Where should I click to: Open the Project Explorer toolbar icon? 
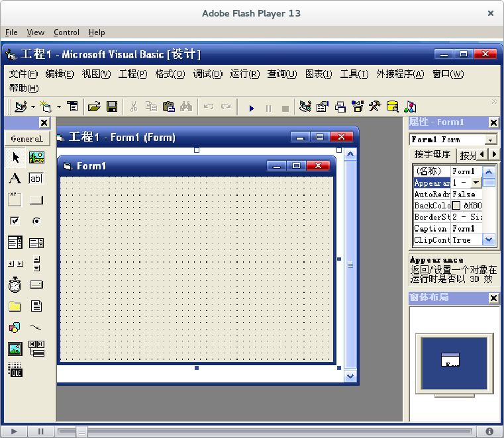point(305,107)
